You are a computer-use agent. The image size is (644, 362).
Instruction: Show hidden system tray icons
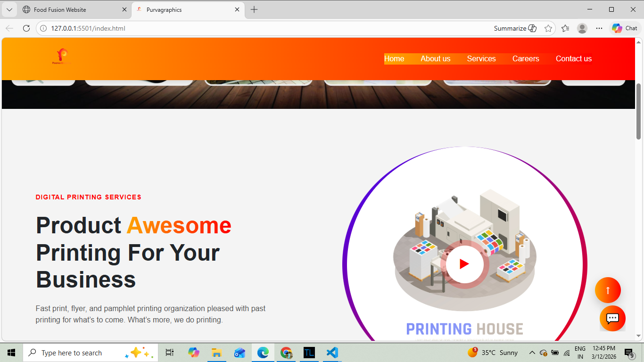click(x=532, y=353)
